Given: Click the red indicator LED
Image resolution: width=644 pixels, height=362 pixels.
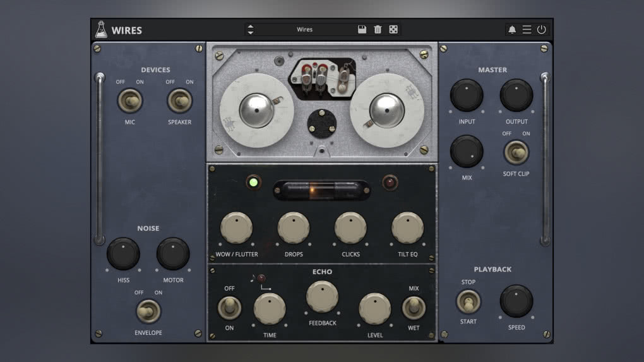Looking at the screenshot, I should [x=390, y=183].
